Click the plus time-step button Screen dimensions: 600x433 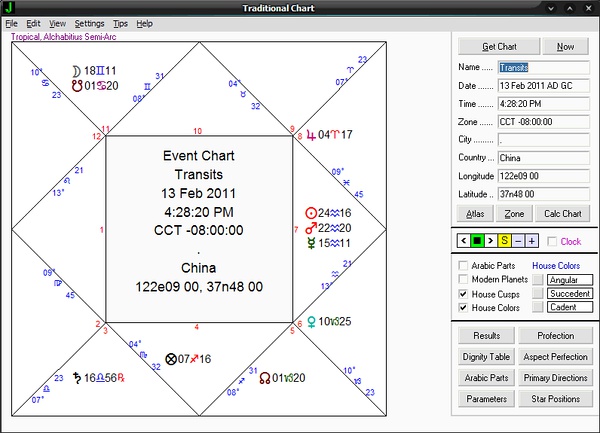pos(532,241)
